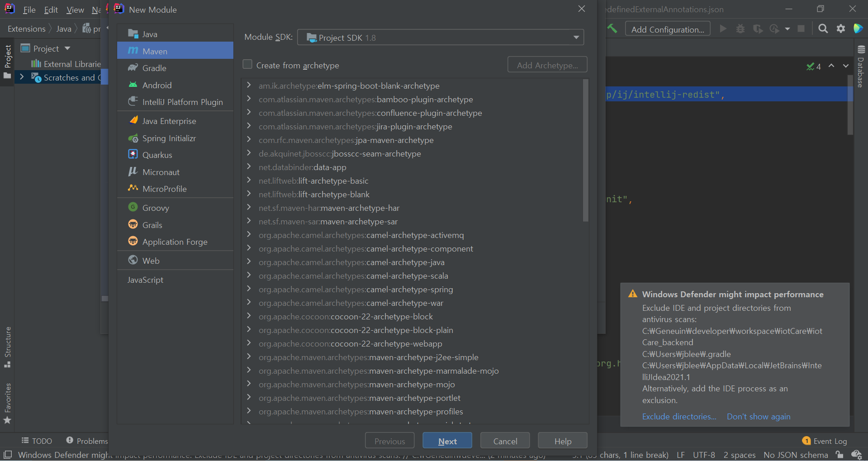
Task: Click Don't show again link
Action: pyautogui.click(x=759, y=416)
